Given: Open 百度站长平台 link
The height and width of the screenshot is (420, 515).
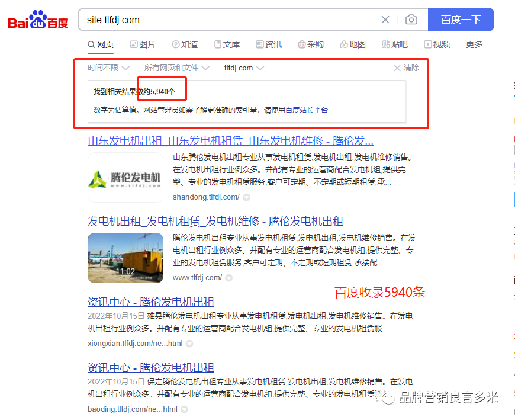Looking at the screenshot, I should click(x=307, y=110).
